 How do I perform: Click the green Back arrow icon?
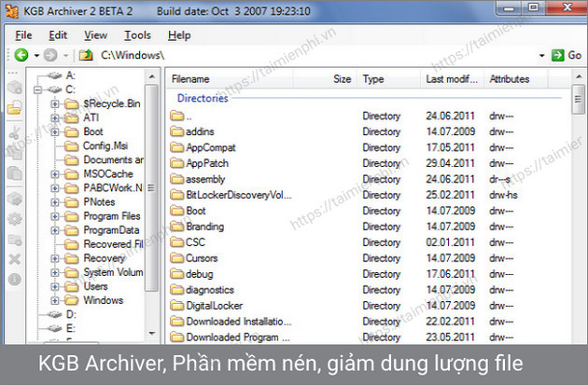pos(21,55)
